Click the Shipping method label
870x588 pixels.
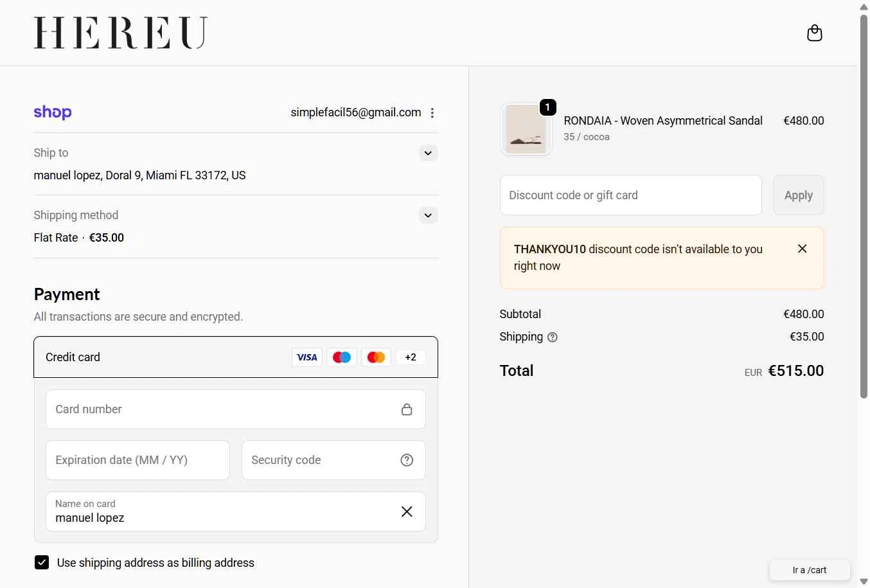[x=76, y=215]
